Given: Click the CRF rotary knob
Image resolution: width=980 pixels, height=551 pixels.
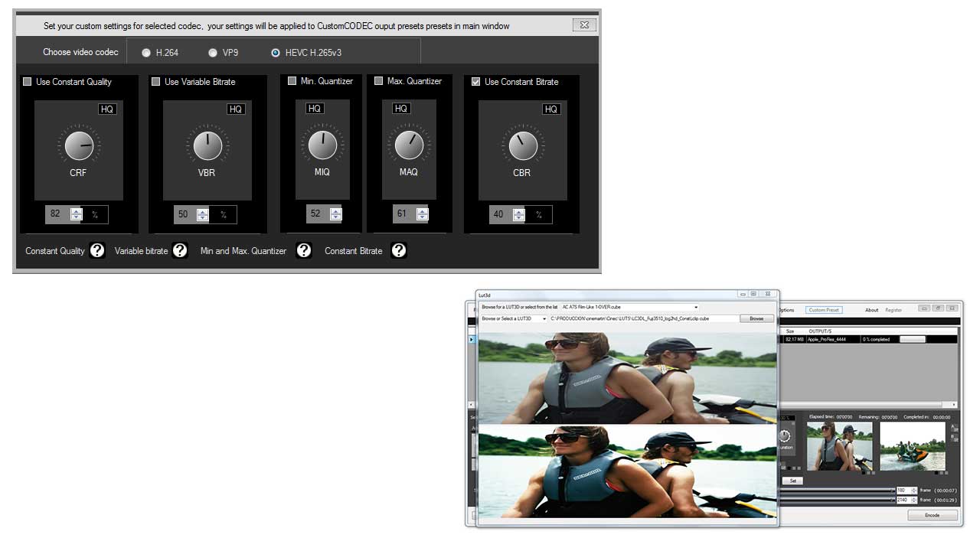Looking at the screenshot, I should click(78, 145).
